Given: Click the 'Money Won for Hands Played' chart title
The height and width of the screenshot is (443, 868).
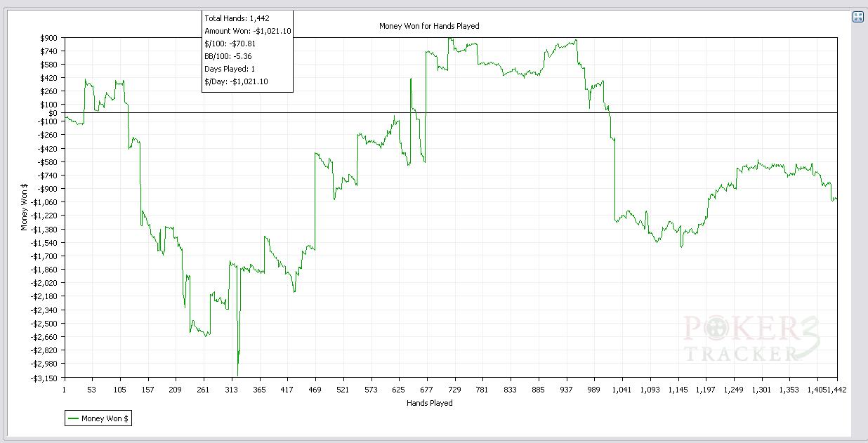Looking at the screenshot, I should pyautogui.click(x=429, y=26).
